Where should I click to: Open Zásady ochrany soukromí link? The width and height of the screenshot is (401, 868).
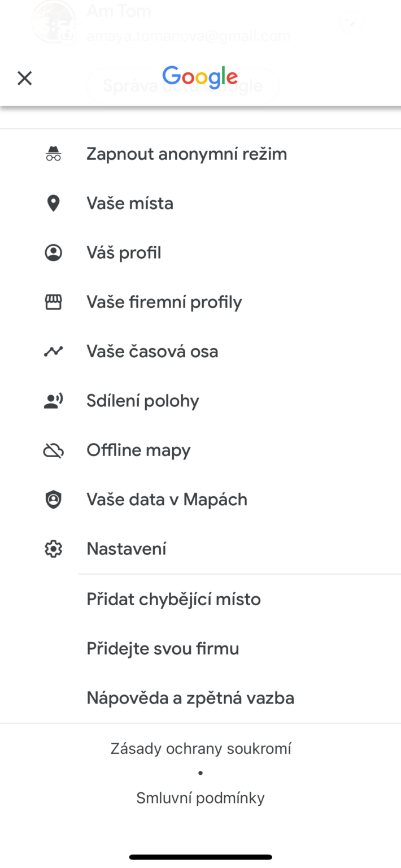click(200, 749)
